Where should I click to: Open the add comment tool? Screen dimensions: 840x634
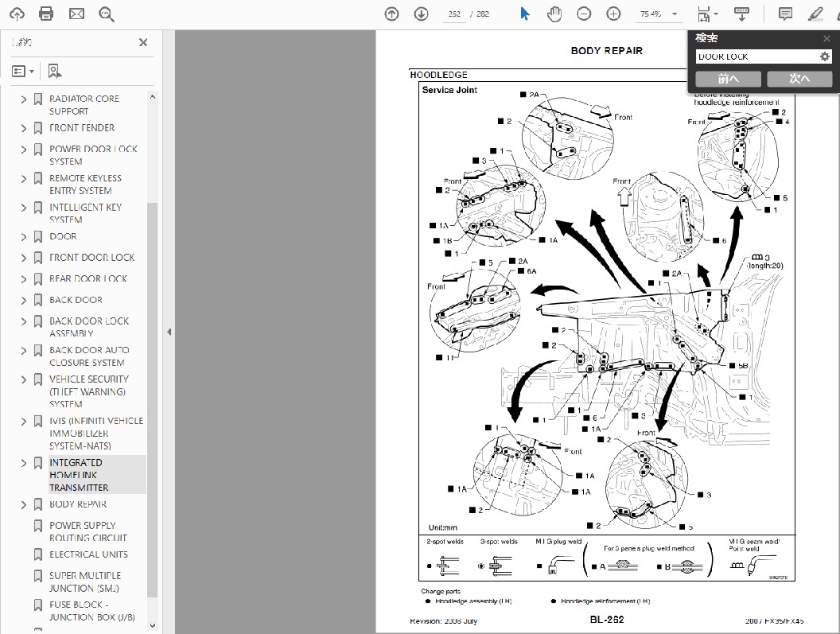point(785,14)
